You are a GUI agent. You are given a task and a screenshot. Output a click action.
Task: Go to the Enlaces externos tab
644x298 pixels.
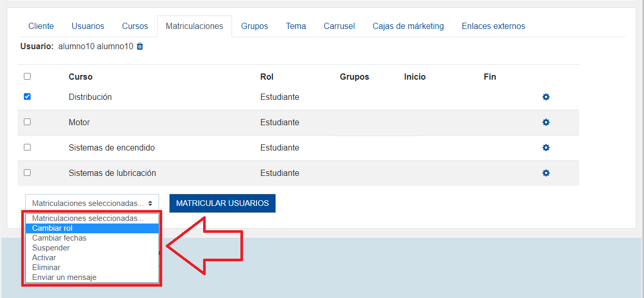(493, 26)
